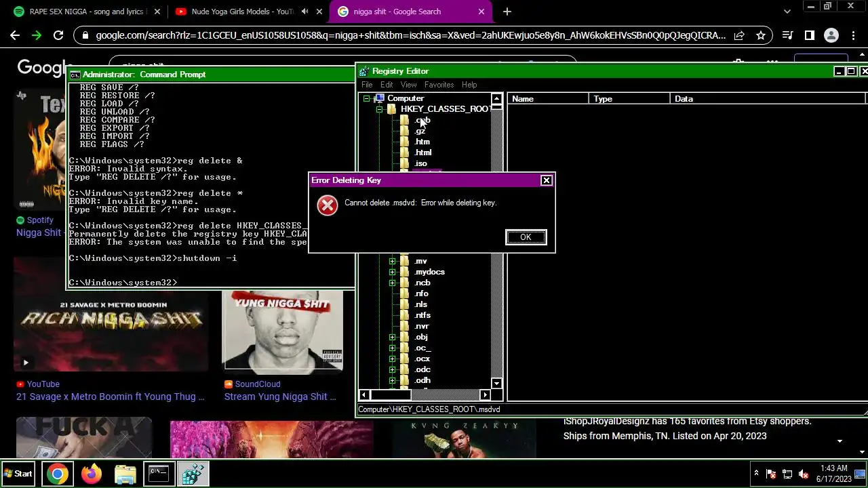This screenshot has height=488, width=868.
Task: Reload the Google search page
Action: tap(58, 35)
